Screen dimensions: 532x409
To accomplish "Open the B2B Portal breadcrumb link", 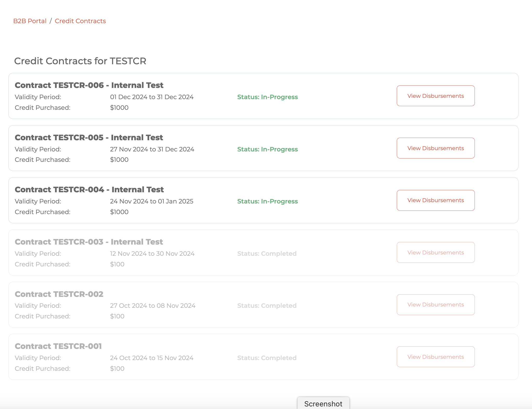I will tap(30, 21).
